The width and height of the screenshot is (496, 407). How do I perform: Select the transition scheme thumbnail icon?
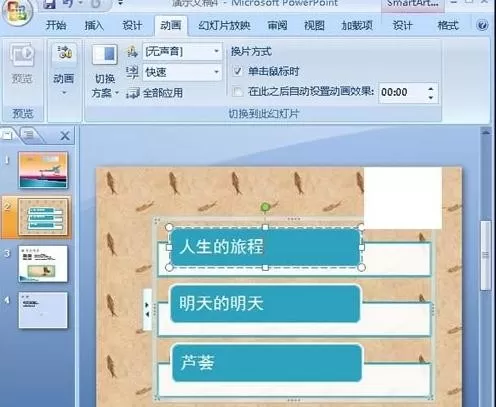click(105, 54)
